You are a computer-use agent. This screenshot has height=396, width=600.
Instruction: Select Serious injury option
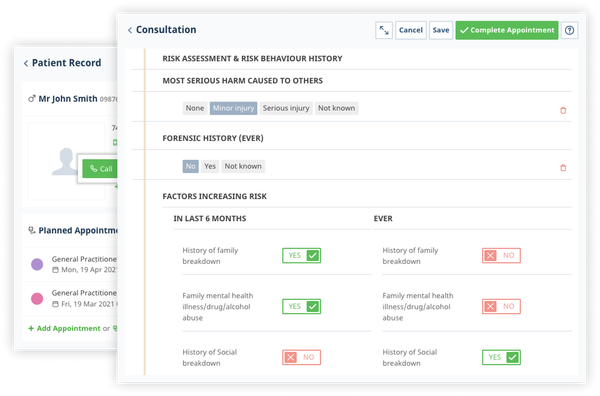[286, 108]
